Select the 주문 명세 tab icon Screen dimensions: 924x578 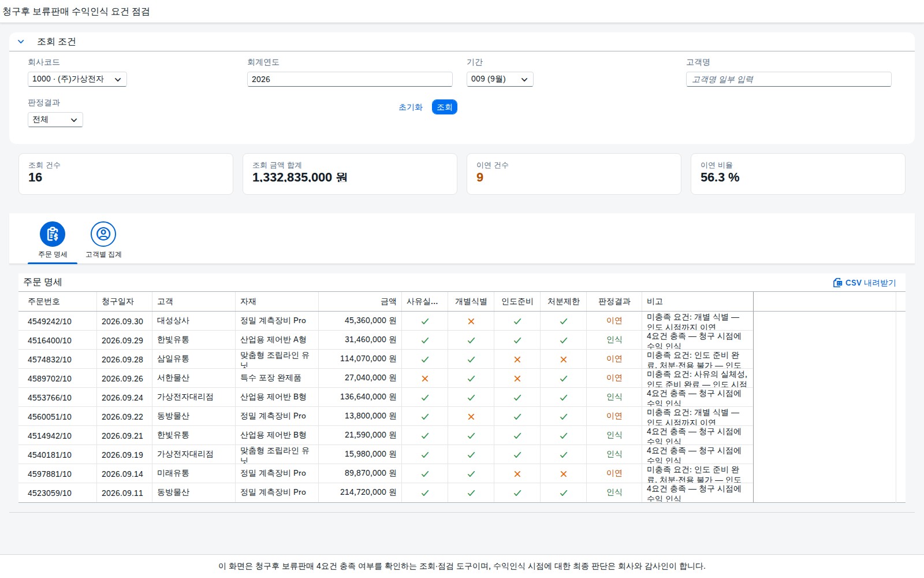(x=53, y=234)
